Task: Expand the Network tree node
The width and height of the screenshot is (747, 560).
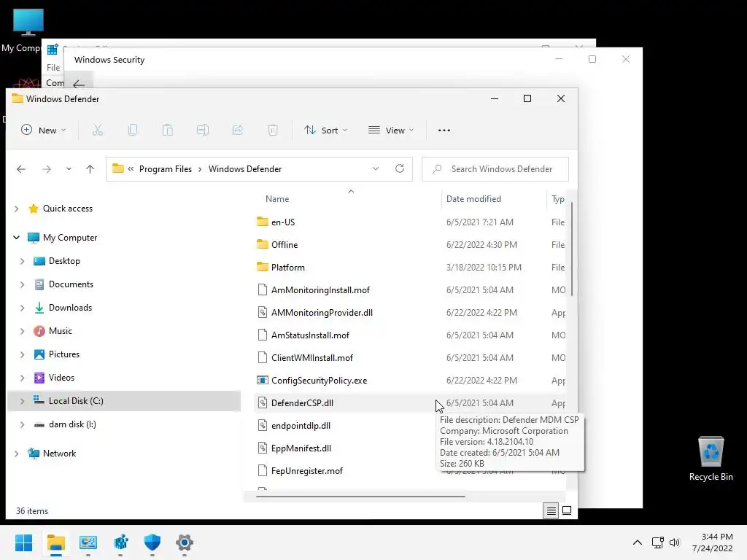Action: coord(17,454)
